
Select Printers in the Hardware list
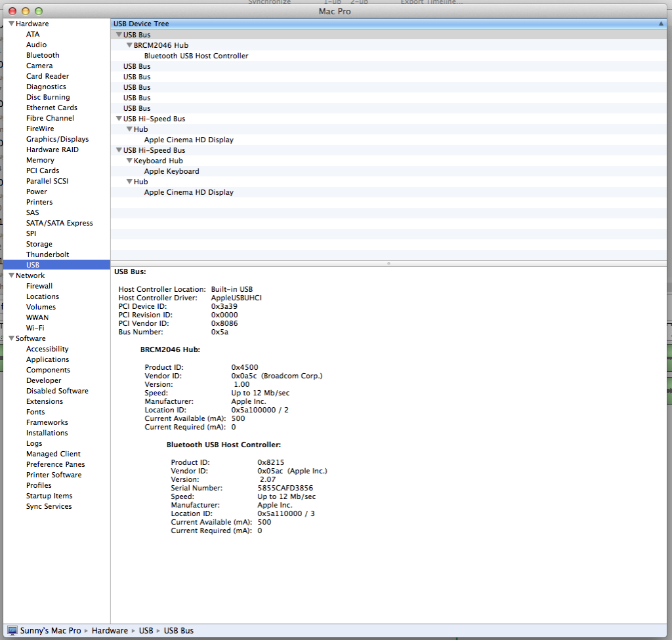tap(39, 202)
